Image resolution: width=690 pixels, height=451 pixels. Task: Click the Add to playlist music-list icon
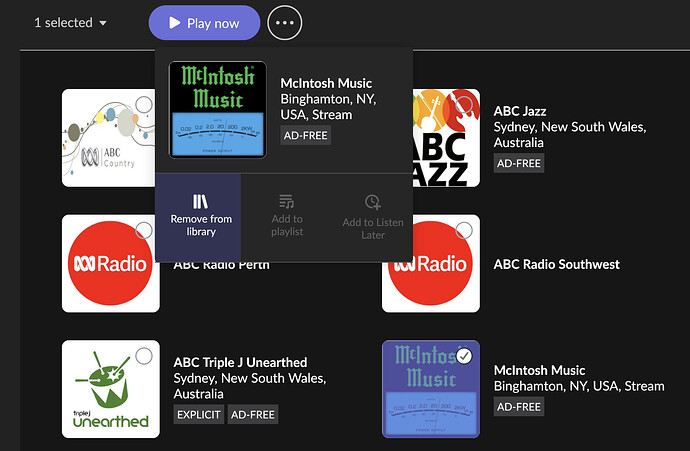(x=286, y=202)
